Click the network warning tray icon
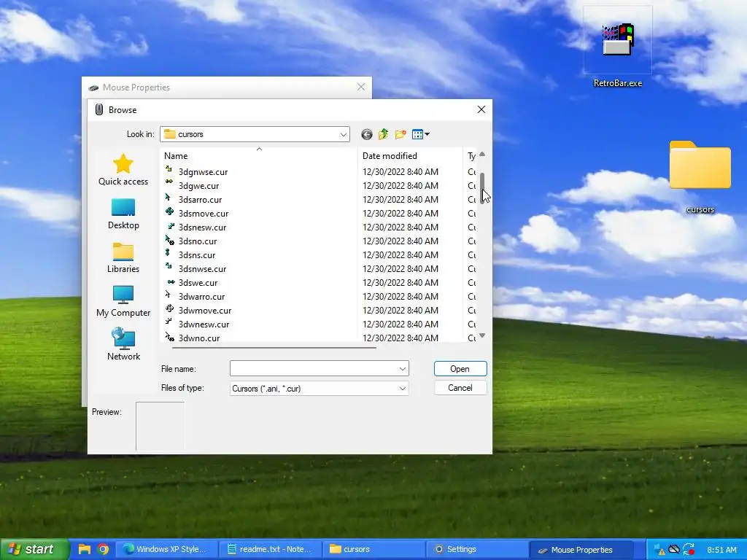Screen dimensions: 747x560 click(659, 550)
